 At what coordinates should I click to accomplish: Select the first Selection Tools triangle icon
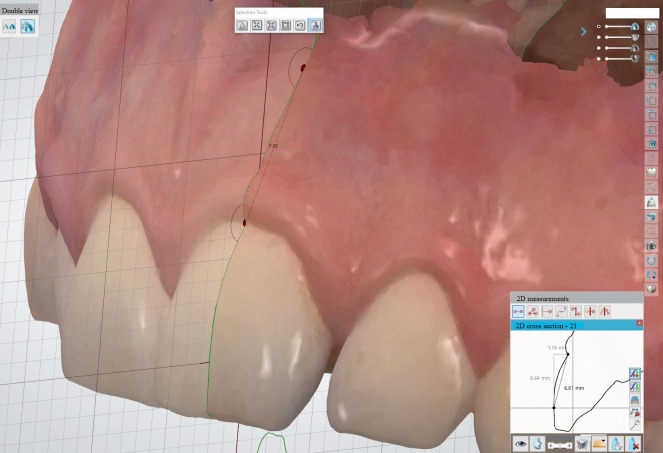pyautogui.click(x=242, y=25)
